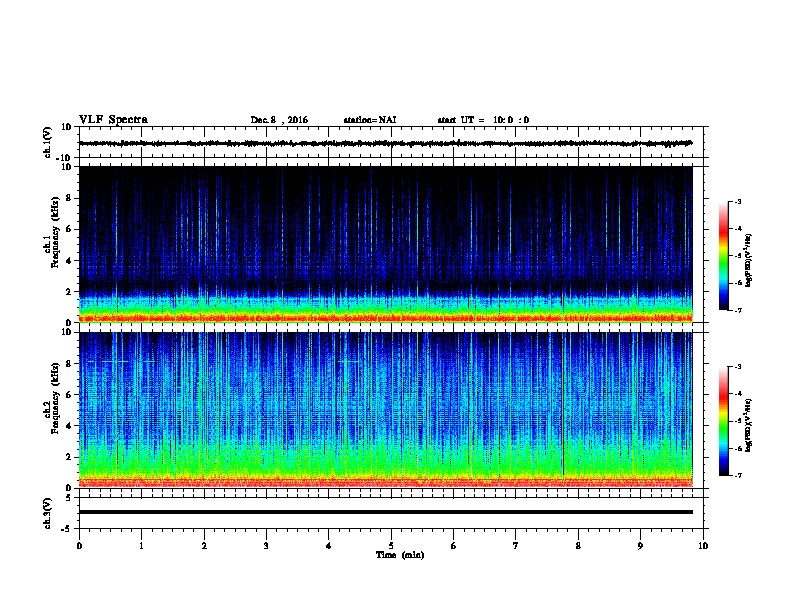
Task: Click the 'Time (min)' axis title
Action: pos(400,555)
